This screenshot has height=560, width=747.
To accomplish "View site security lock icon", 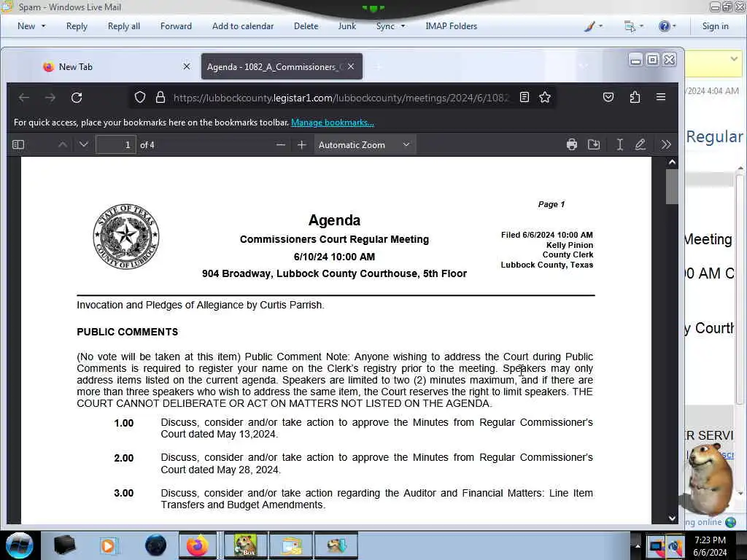I will (x=160, y=98).
